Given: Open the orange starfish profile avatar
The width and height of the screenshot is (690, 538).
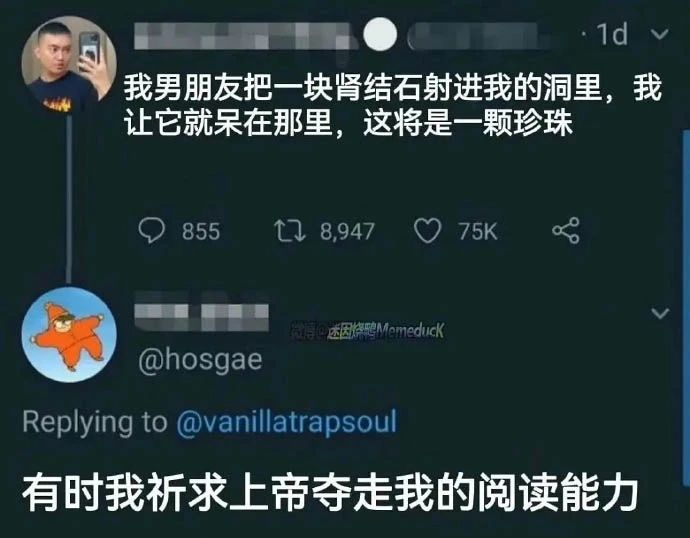Looking at the screenshot, I should coord(69,335).
